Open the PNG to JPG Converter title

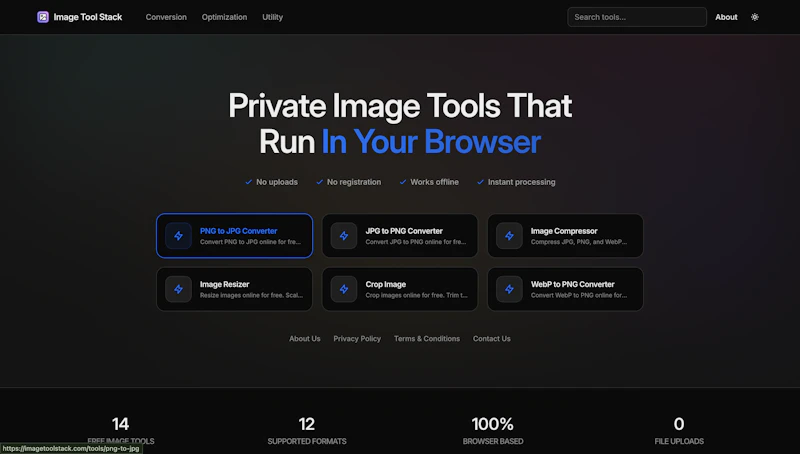tap(238, 231)
